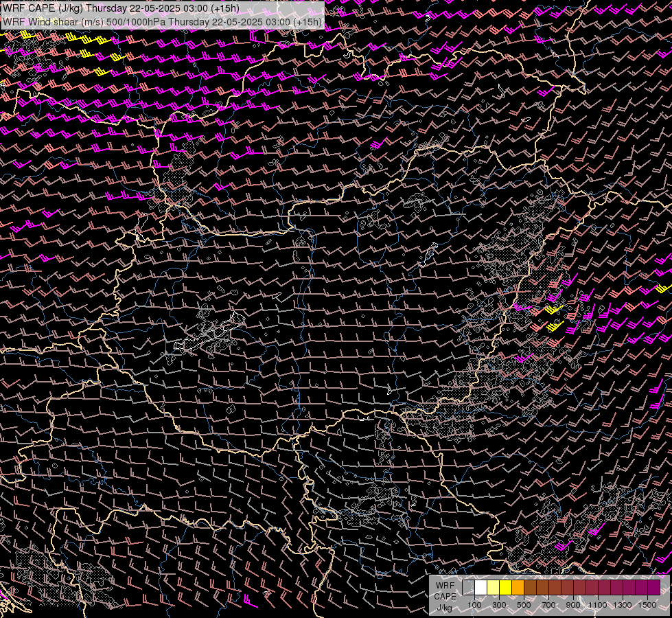Click the legend title WRF CAPE J/kg
This screenshot has height=618, width=672.
click(445, 597)
